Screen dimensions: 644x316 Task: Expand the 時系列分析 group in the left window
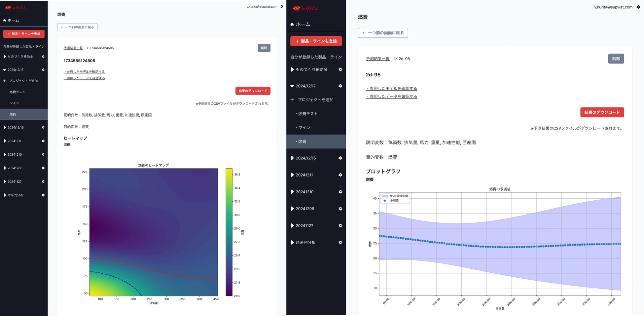tap(5, 195)
